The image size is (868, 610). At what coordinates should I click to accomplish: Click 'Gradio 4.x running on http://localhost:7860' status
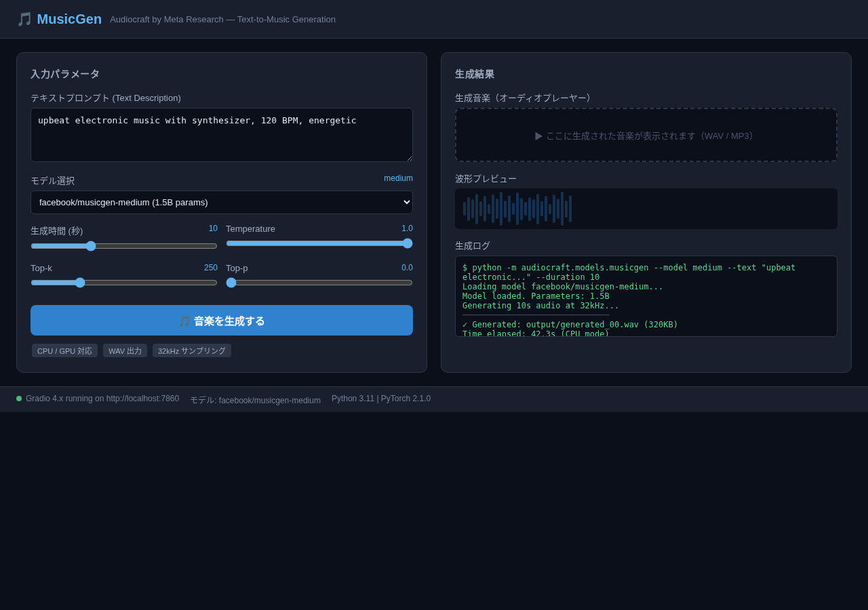(x=102, y=399)
